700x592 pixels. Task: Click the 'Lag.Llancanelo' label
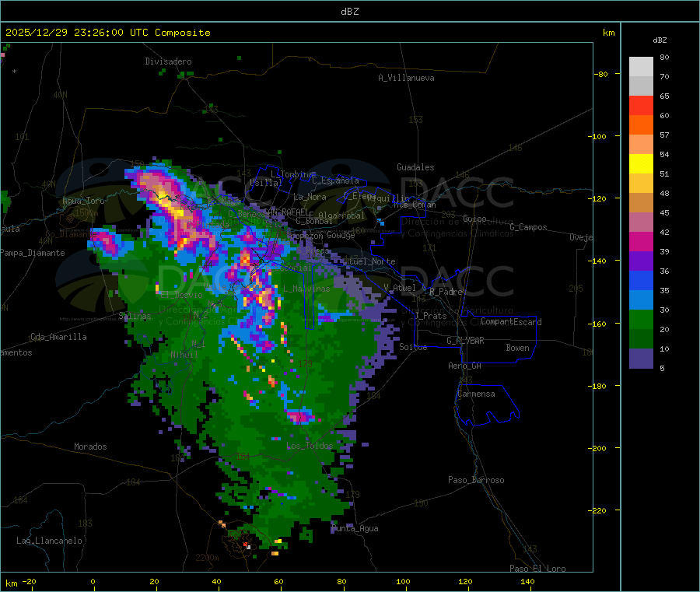49,541
